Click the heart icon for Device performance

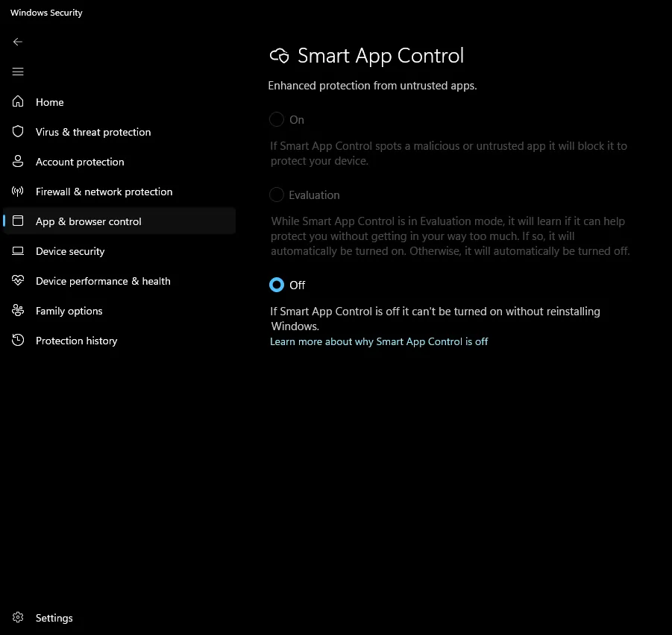point(18,280)
